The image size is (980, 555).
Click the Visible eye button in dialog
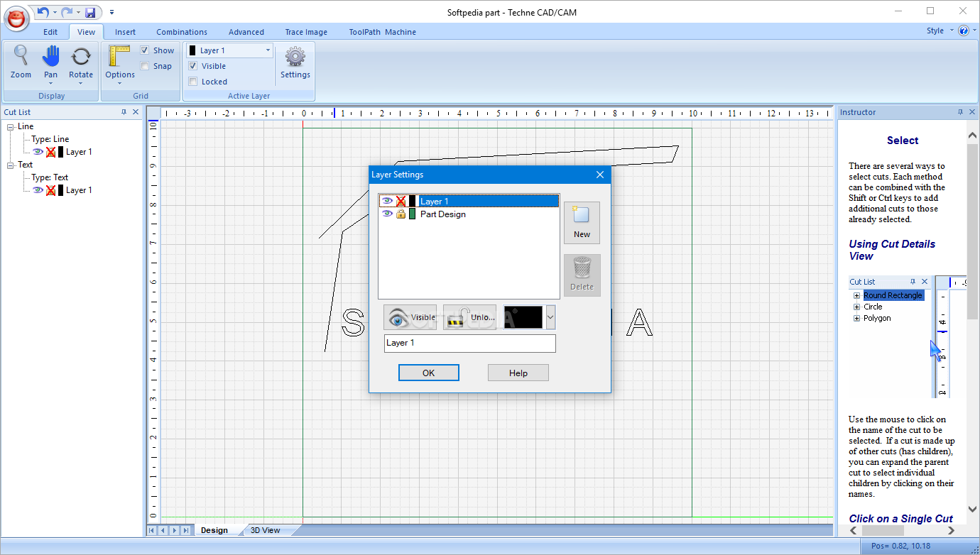coord(410,317)
